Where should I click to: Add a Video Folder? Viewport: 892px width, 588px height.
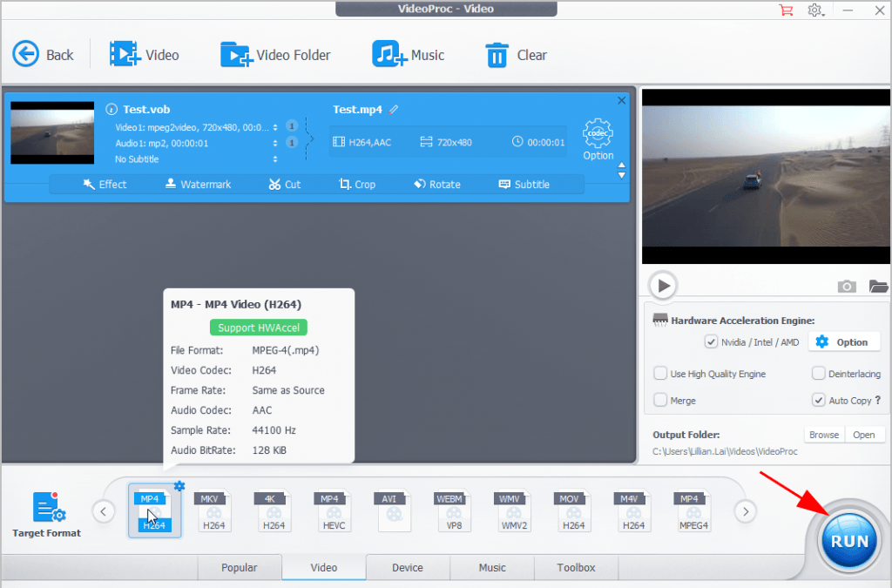click(275, 55)
